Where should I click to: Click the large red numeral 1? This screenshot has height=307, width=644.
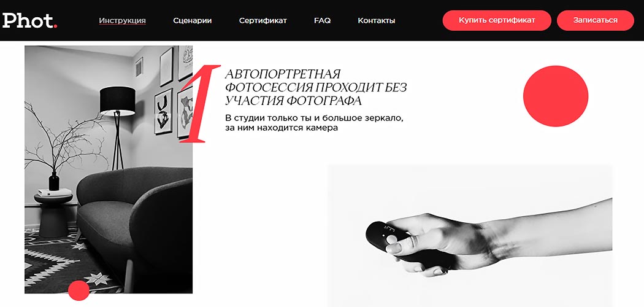pos(199,104)
